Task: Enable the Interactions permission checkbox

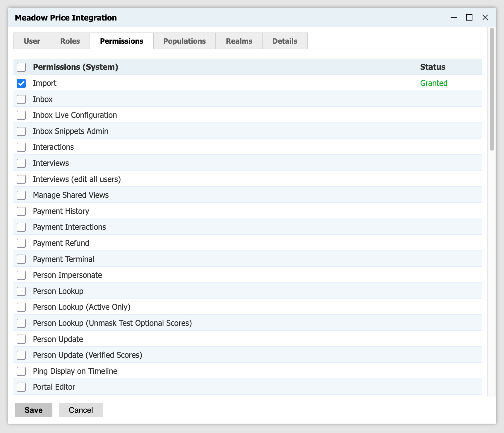Action: (x=21, y=147)
